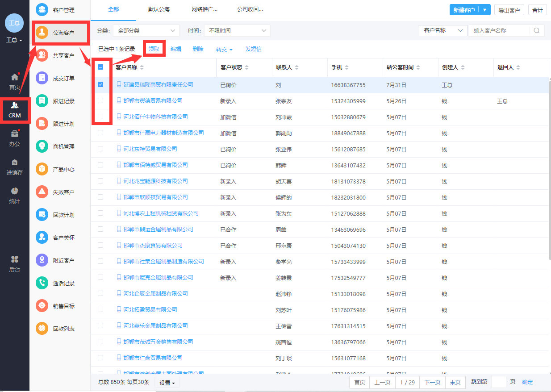Open 回款计划 in sidebar
551x392 pixels.
click(x=60, y=215)
